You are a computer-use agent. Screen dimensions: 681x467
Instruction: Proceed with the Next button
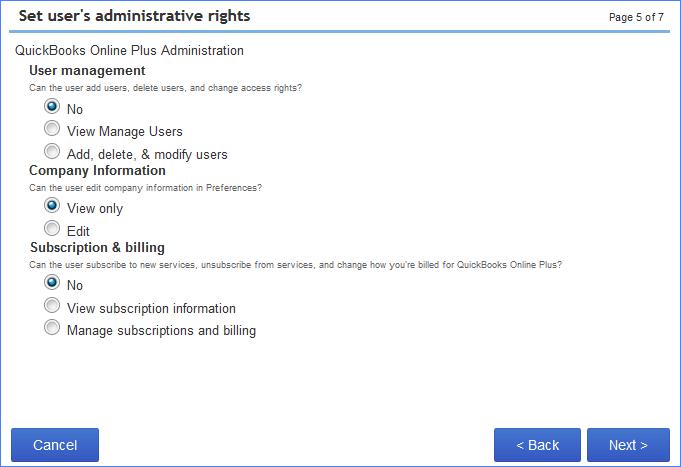pos(628,445)
